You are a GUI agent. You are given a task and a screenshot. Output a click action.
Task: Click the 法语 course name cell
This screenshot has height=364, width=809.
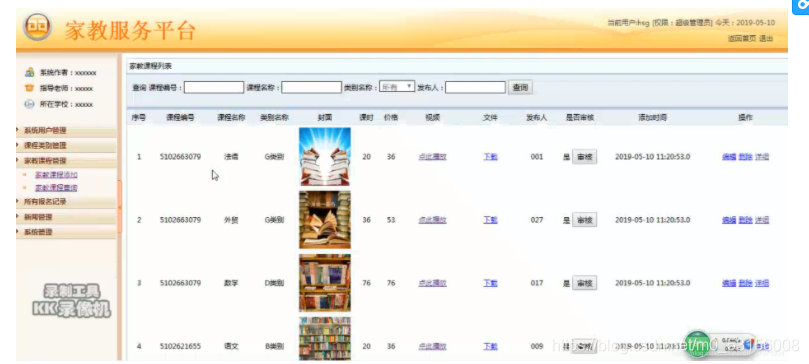(x=231, y=157)
